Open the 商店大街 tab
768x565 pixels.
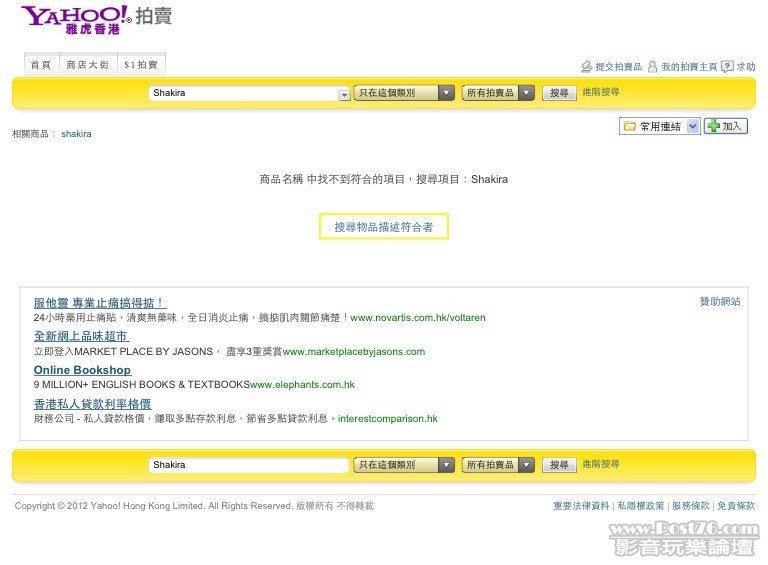click(88, 64)
